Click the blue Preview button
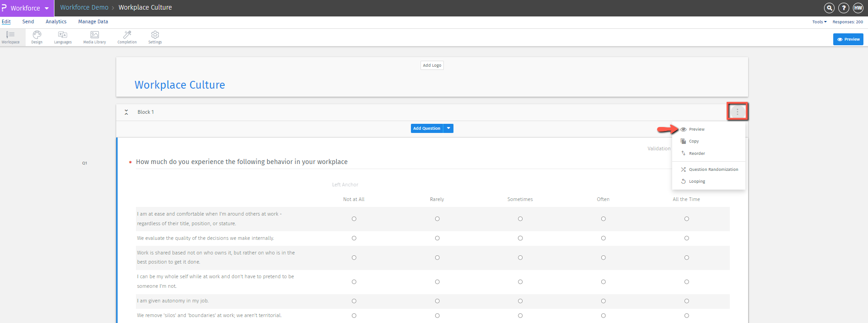868x323 pixels. (x=848, y=39)
